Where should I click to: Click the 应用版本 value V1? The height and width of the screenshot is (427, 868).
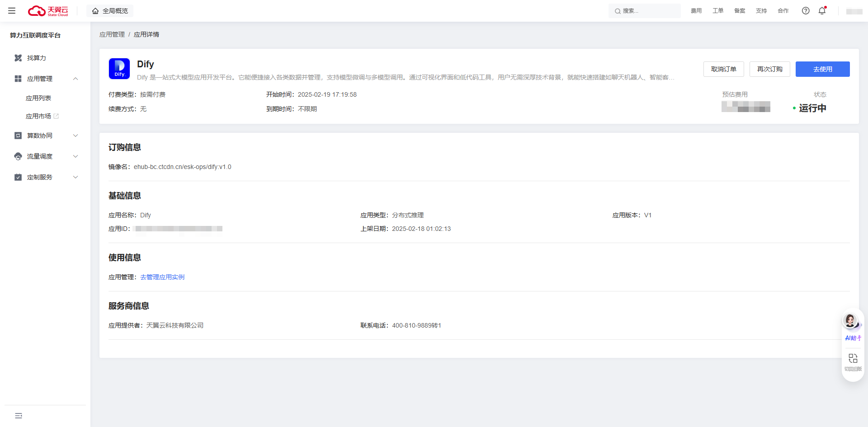click(648, 215)
